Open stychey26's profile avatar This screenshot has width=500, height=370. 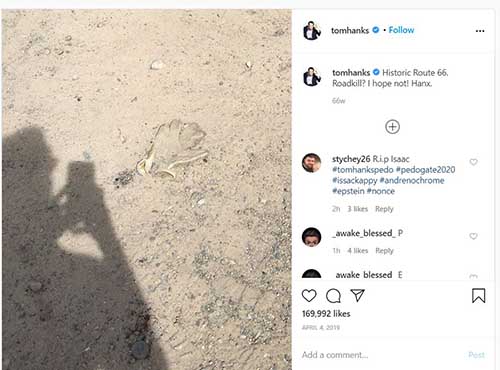point(311,163)
